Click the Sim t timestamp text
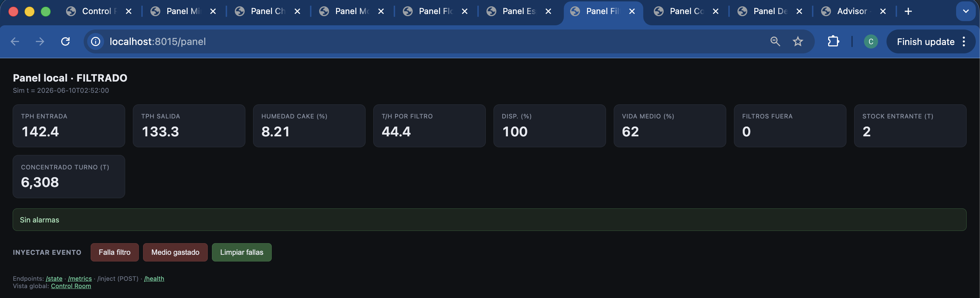The image size is (980, 298). coord(61,90)
